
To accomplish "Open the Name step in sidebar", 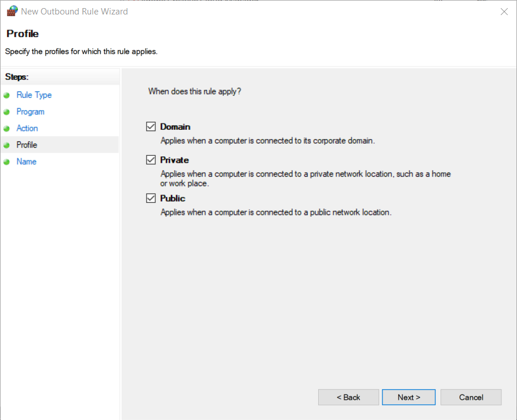I will (x=27, y=162).
